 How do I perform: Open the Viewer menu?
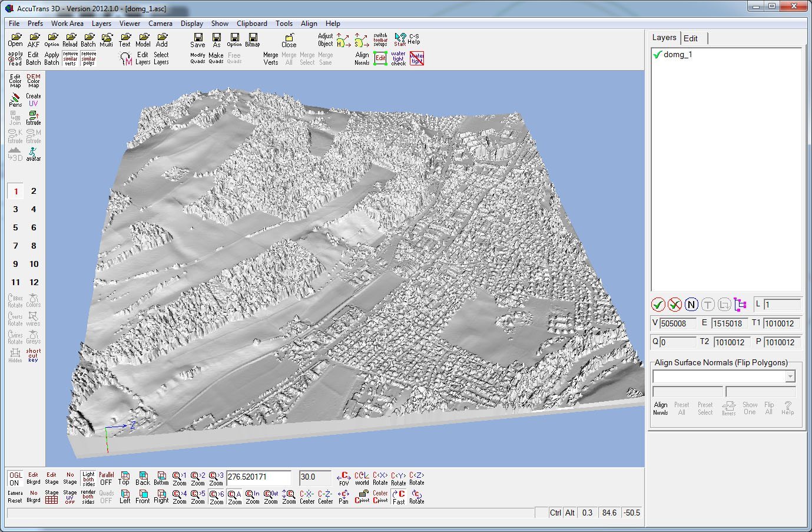tap(130, 24)
